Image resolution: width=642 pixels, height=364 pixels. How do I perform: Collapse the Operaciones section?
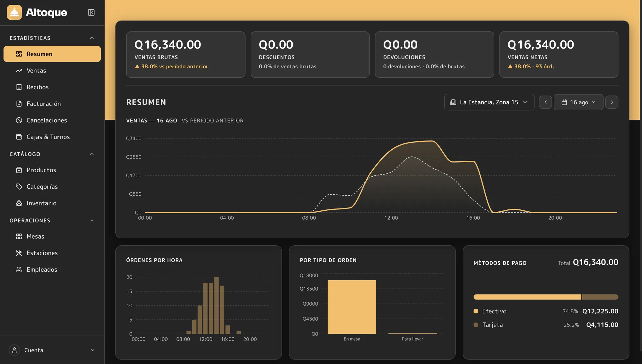tap(92, 221)
